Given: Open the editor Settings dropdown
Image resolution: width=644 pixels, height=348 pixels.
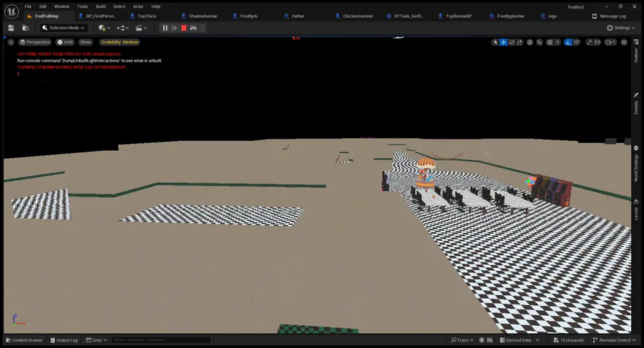Looking at the screenshot, I should click(x=620, y=28).
